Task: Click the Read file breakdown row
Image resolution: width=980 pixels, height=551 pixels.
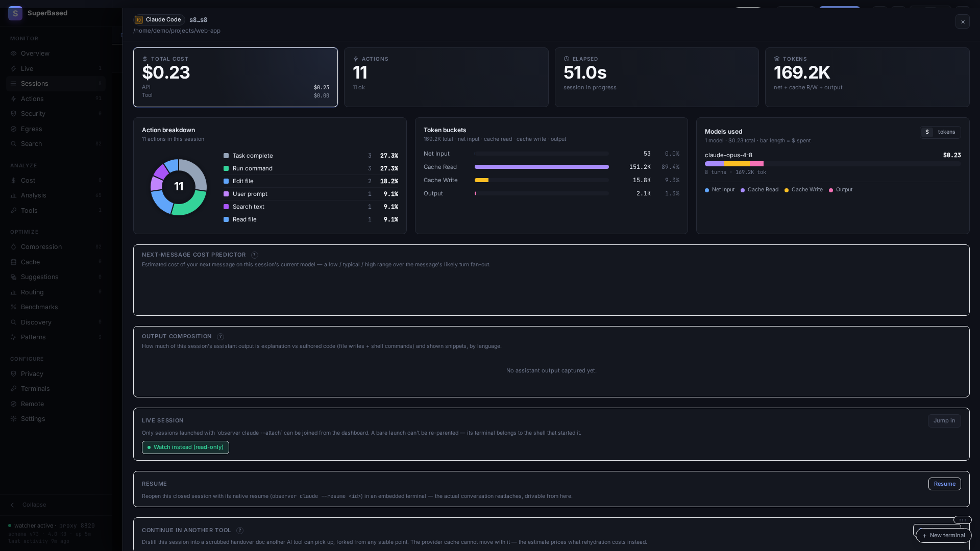Action: 311,219
